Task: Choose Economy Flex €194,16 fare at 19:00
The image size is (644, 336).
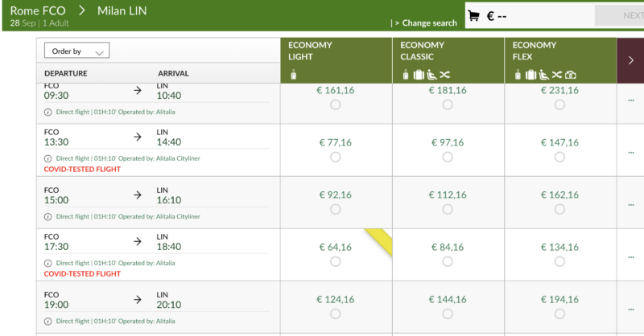Action: (x=559, y=314)
